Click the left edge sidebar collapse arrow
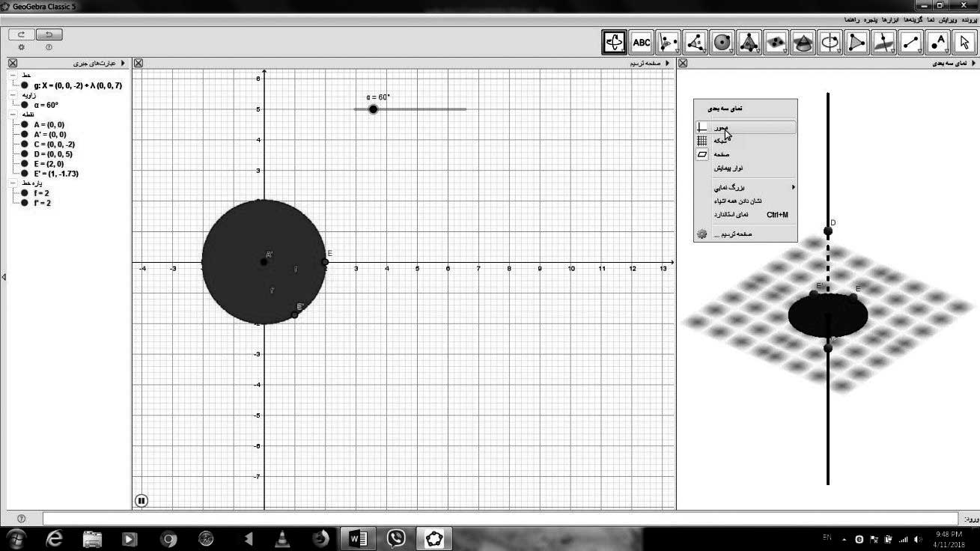Screen dimensions: 980x551 point(4,277)
